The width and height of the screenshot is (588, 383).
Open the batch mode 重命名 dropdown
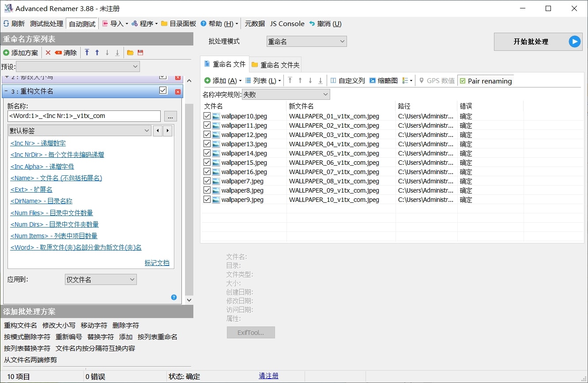(x=307, y=42)
